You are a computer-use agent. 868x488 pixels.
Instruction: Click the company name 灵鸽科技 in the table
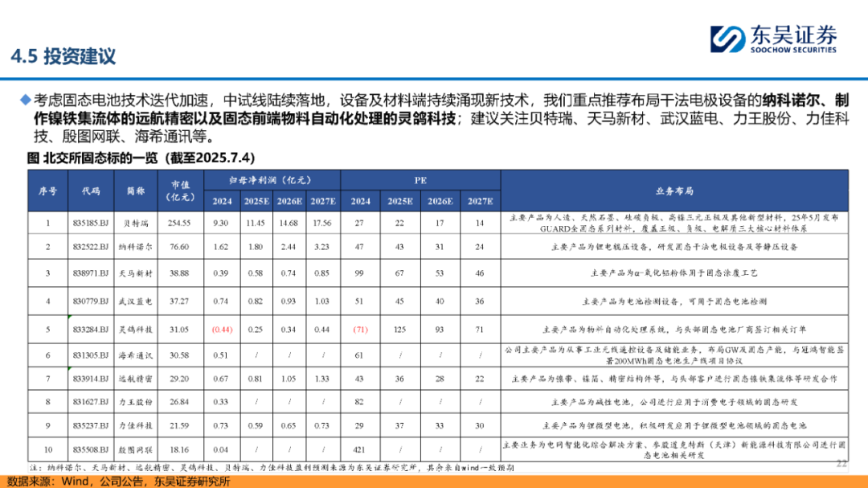click(x=136, y=330)
